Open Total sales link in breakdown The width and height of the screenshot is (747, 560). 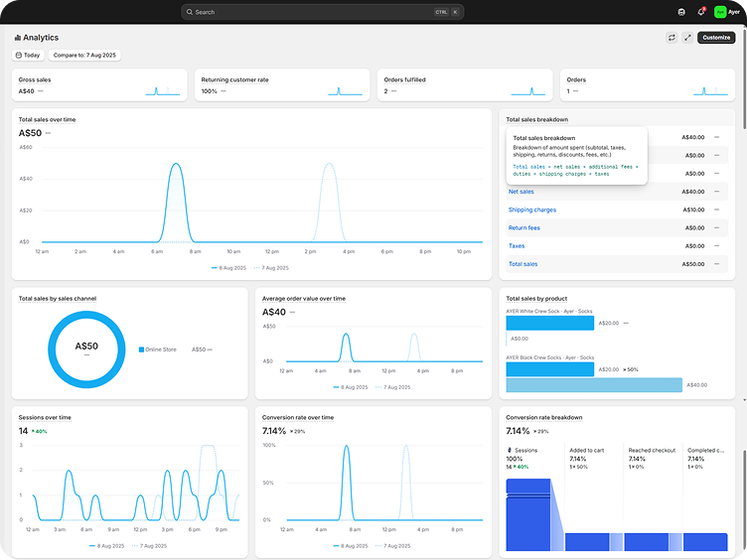(523, 264)
